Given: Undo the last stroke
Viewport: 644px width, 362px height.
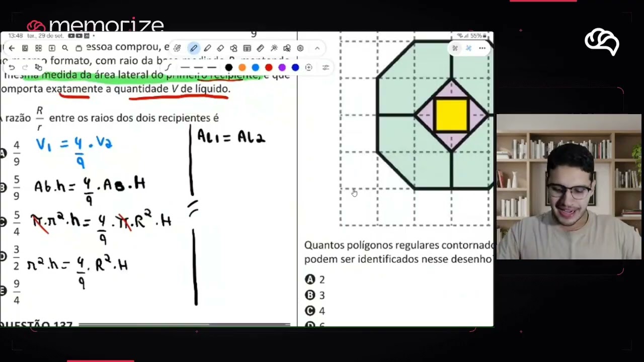Looking at the screenshot, I should (12, 67).
